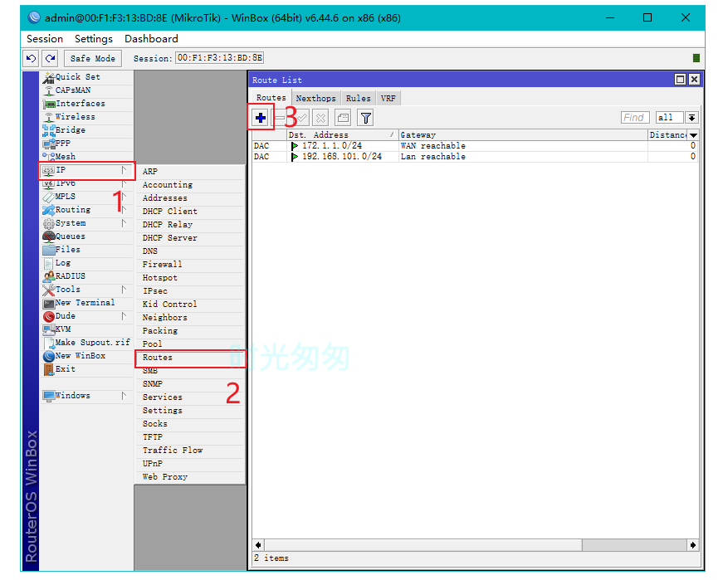Click the Comment toolbar icon in Route List
This screenshot has width=728, height=580.
tap(343, 118)
